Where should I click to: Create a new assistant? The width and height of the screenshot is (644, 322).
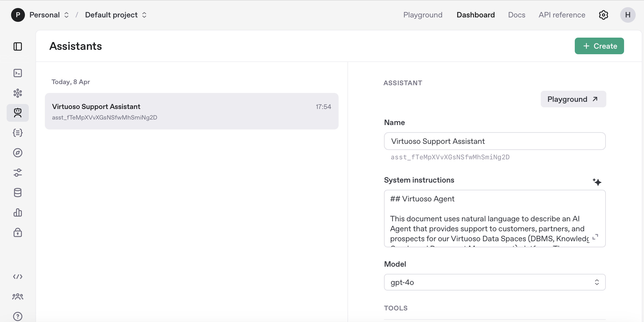tap(599, 46)
